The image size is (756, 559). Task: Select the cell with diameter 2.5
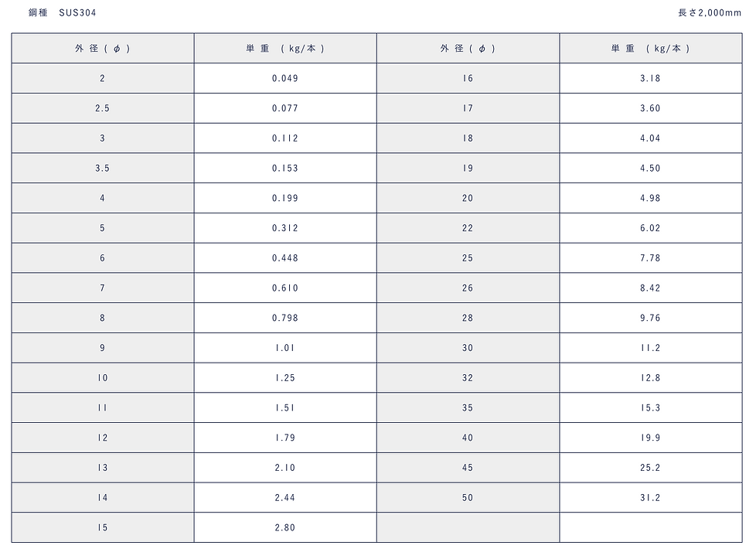(102, 108)
